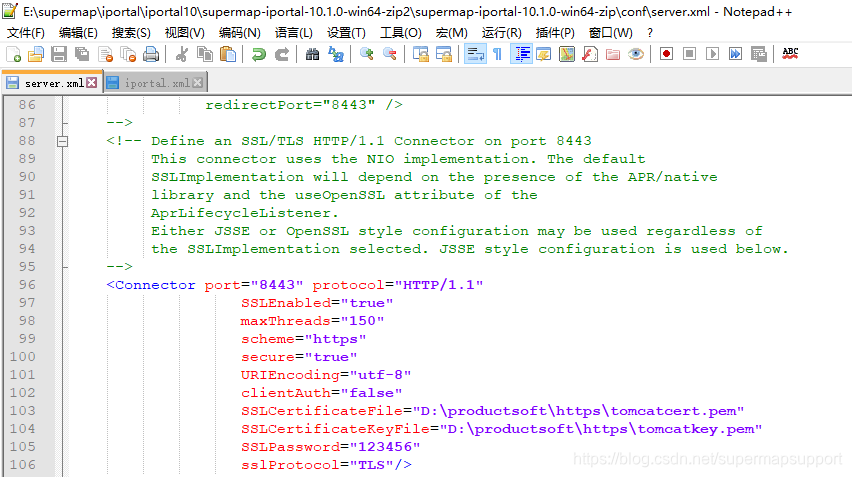
Task: Click the Open file folder icon
Action: tap(36, 54)
